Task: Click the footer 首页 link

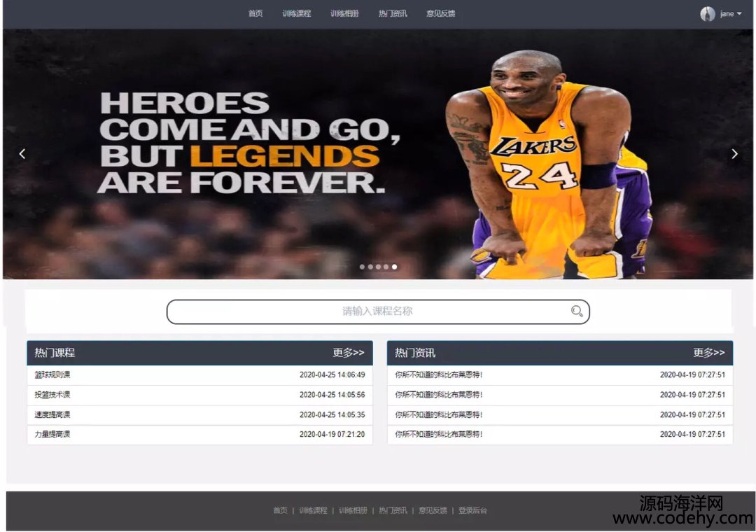Action: click(280, 510)
